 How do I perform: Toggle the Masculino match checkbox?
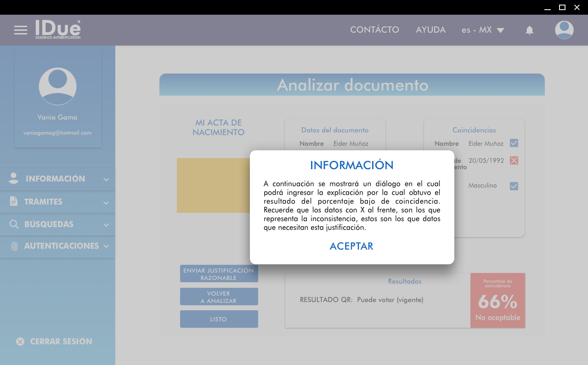click(514, 186)
